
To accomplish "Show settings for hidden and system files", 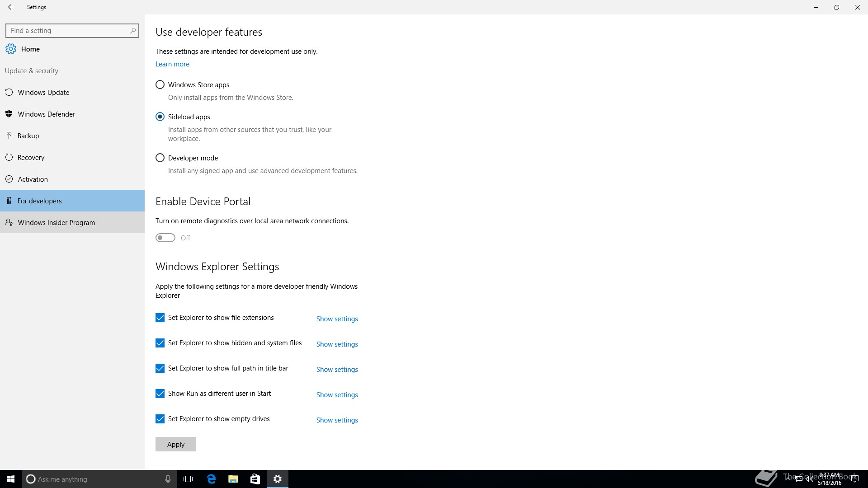I will click(337, 344).
